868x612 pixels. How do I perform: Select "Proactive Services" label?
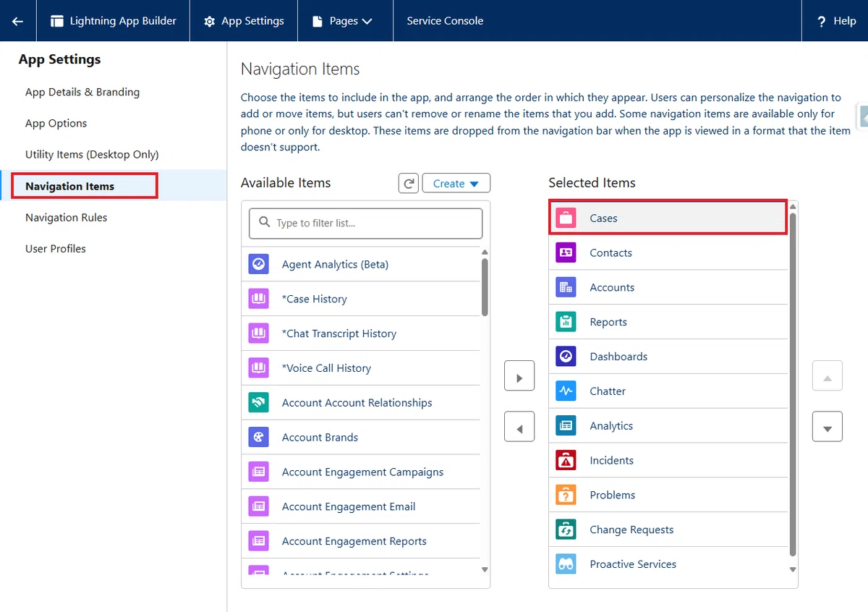tap(633, 565)
